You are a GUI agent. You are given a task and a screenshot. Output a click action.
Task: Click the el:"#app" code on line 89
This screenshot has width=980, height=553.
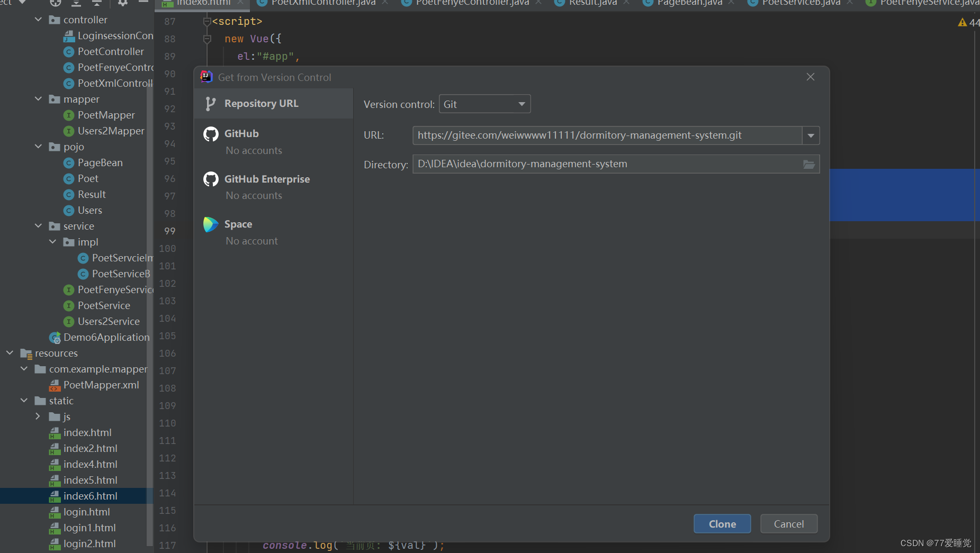(x=268, y=57)
